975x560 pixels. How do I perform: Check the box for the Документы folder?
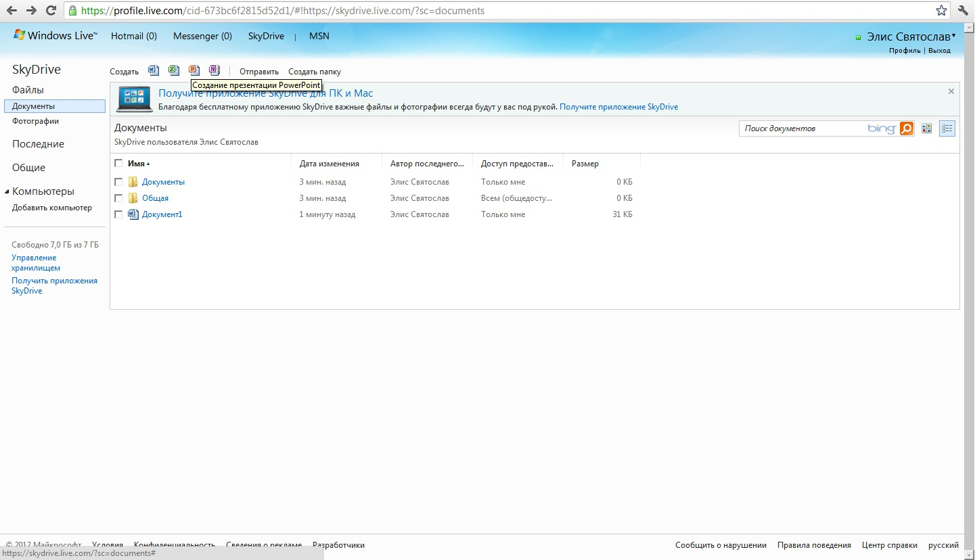click(119, 182)
